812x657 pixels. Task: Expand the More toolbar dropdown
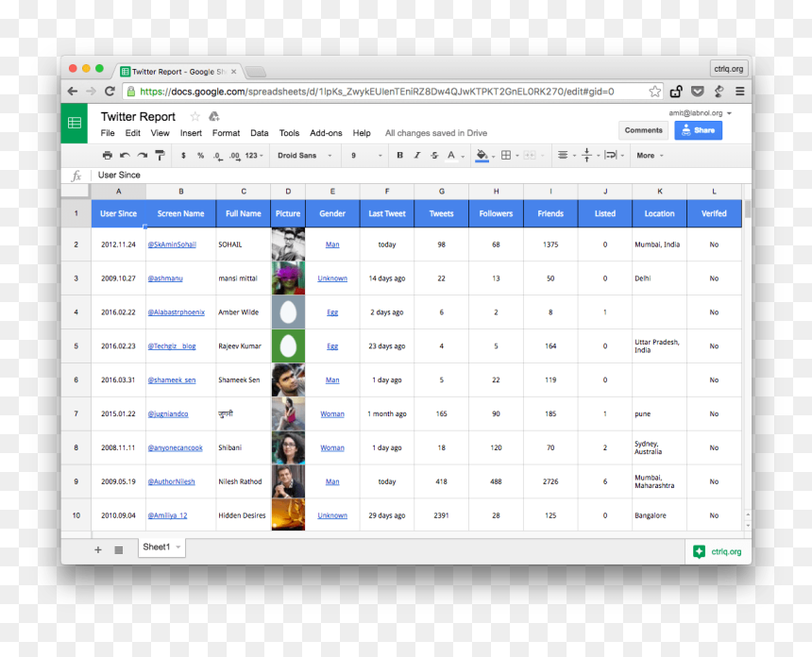coord(650,156)
